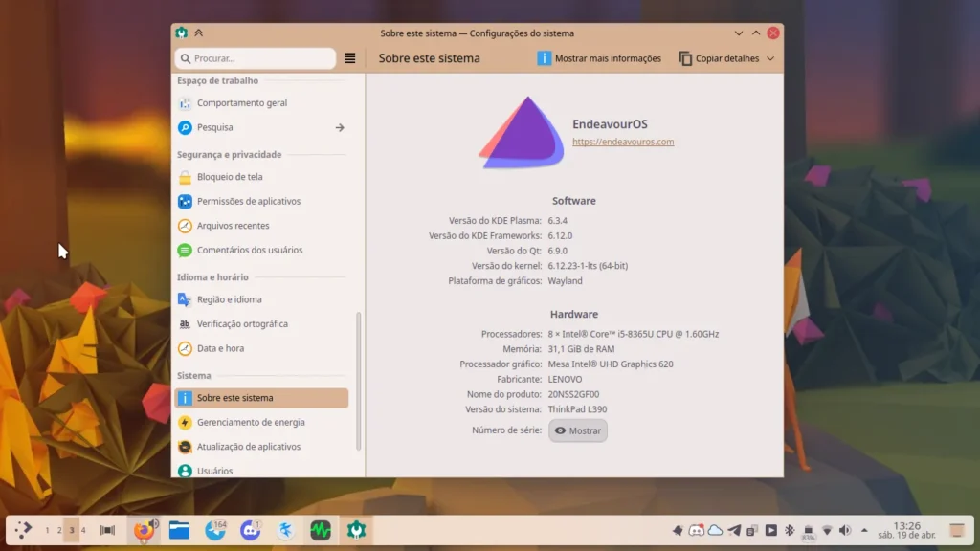
Task: Click the kernel version 6.12.23-1-lts text
Action: pos(589,266)
